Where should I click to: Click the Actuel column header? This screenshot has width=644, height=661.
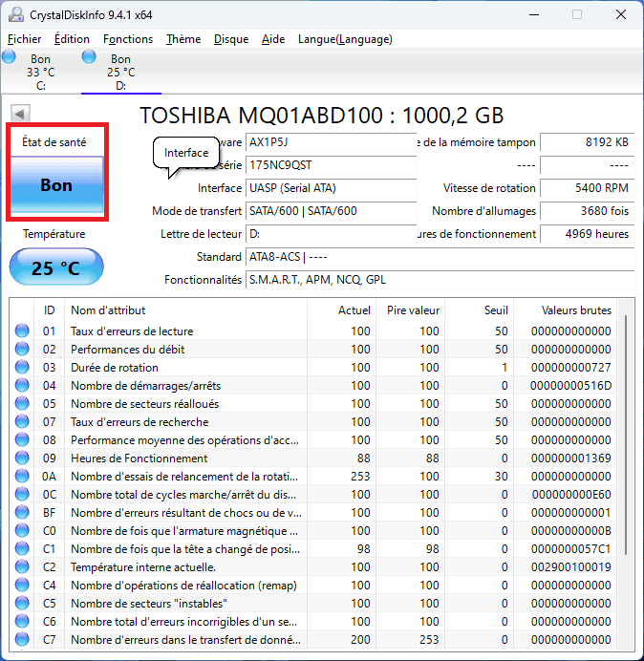342,310
